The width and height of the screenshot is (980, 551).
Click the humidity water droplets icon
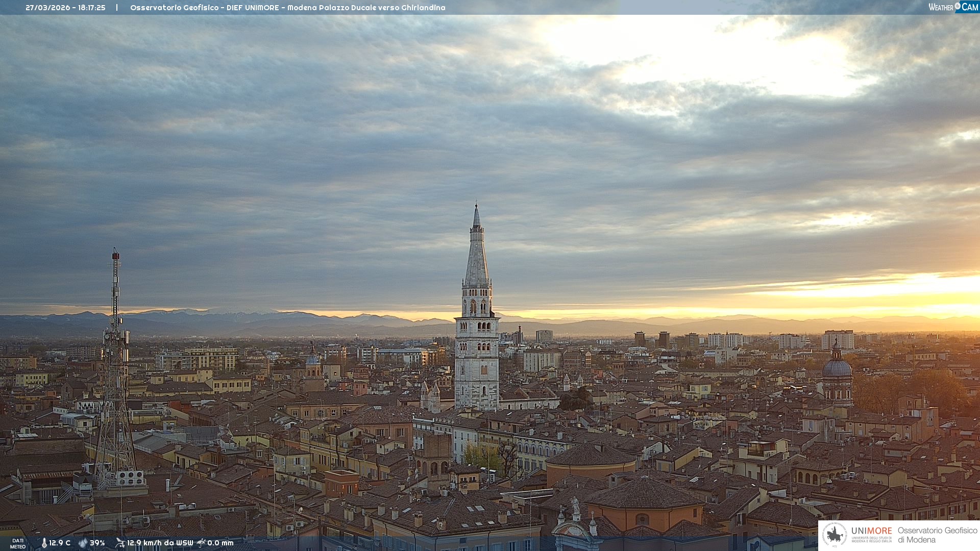(x=83, y=543)
